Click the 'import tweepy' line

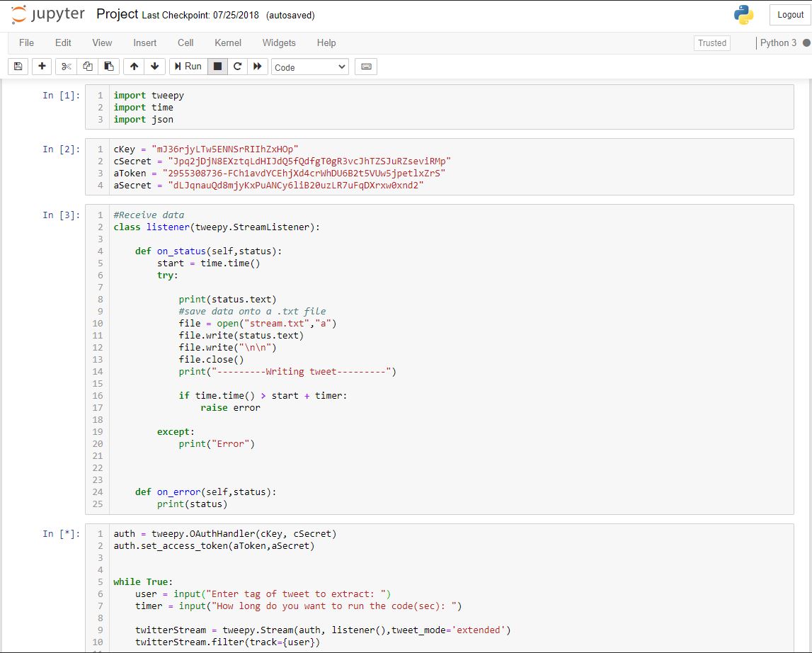[149, 96]
